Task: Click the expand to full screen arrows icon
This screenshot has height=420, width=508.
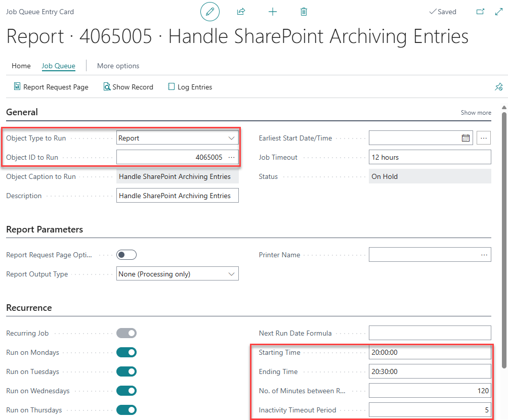Action: 498,12
